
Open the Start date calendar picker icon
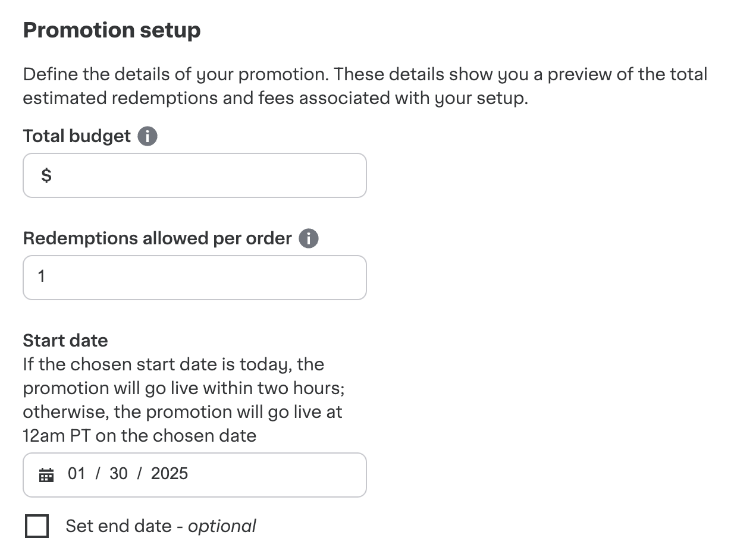pyautogui.click(x=46, y=474)
